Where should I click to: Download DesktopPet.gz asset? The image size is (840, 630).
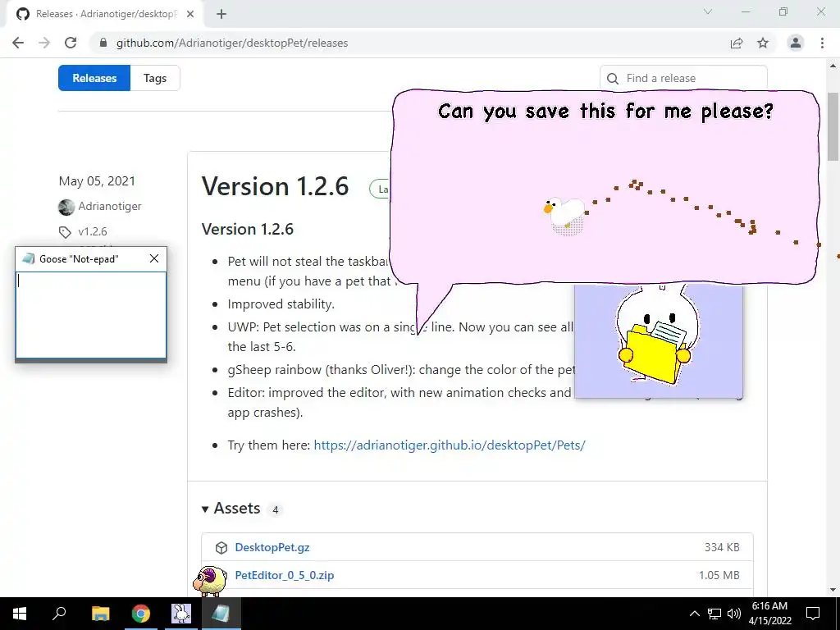[272, 547]
